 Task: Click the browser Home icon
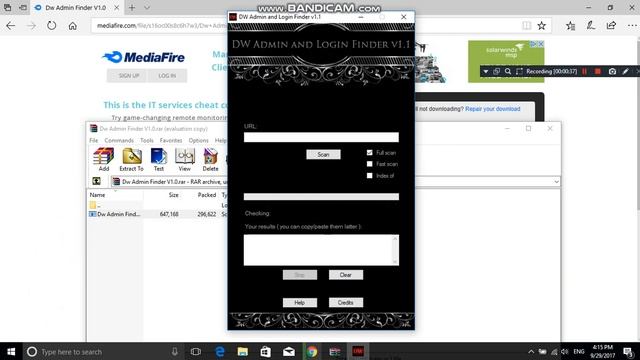73,26
